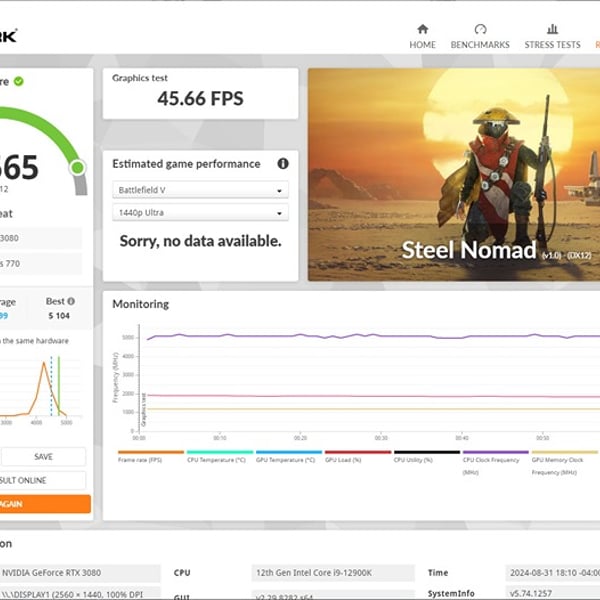600x600 pixels.
Task: Click the 2024-08-31 18:10 time value
Action: tap(553, 573)
